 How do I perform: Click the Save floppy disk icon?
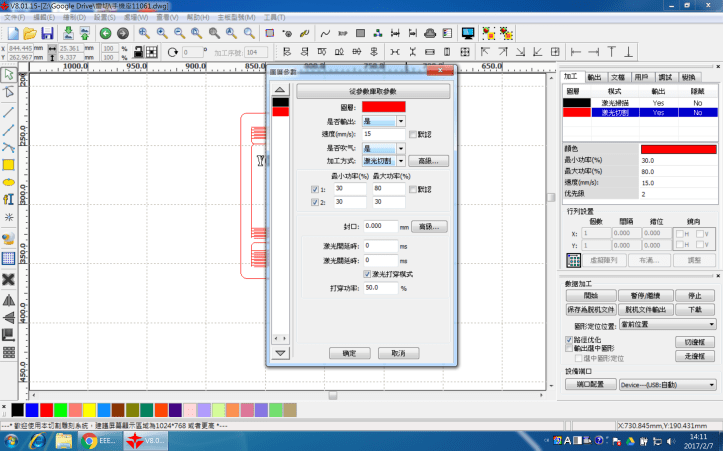(47, 33)
